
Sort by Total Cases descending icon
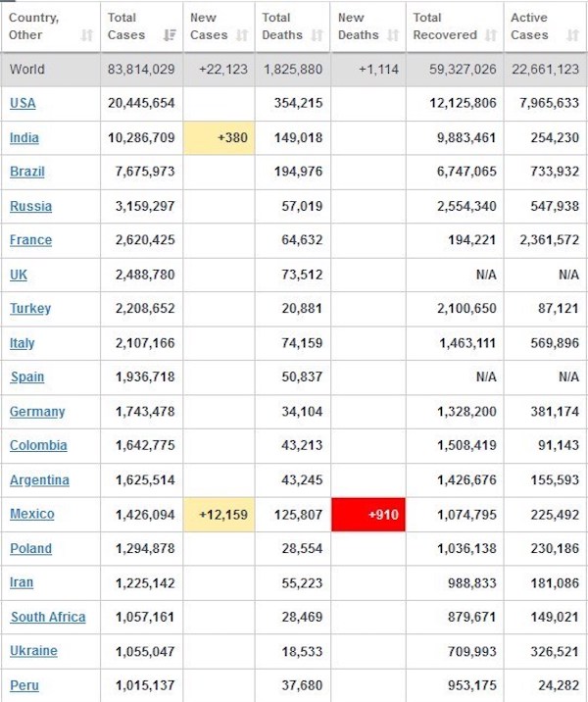click(170, 35)
